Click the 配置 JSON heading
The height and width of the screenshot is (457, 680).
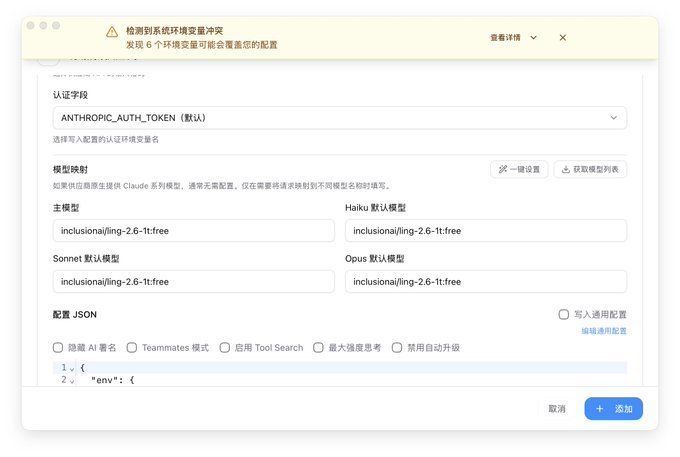(x=75, y=315)
